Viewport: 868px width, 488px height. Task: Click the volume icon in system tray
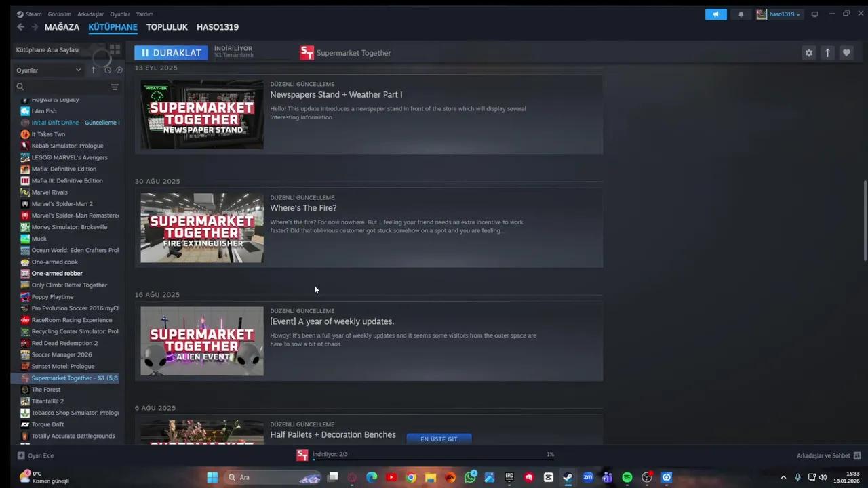coord(823,477)
